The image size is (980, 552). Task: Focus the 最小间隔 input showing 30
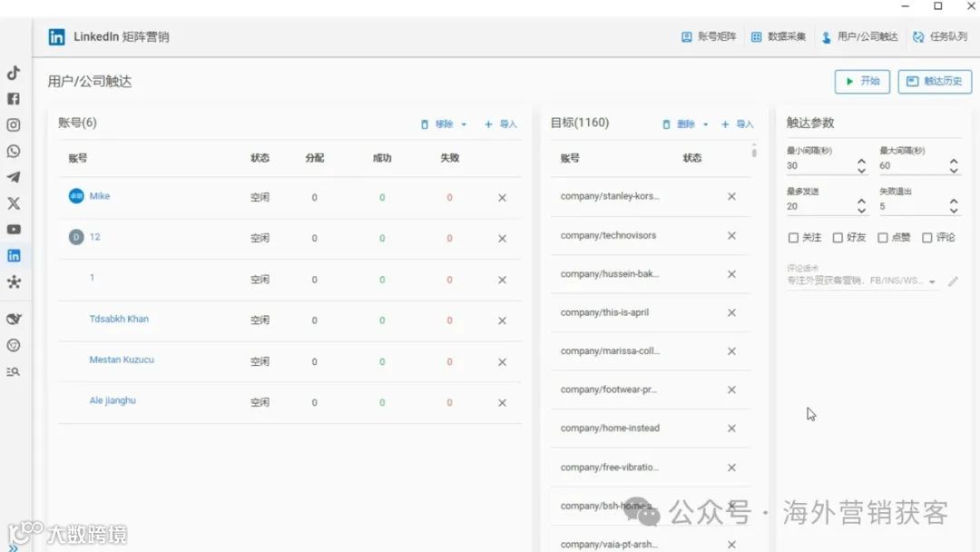[820, 165]
